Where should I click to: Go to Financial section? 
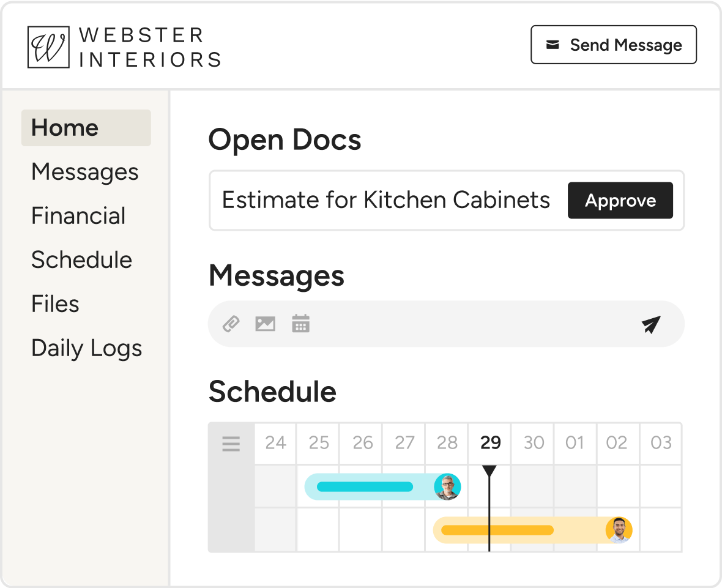pos(78,215)
